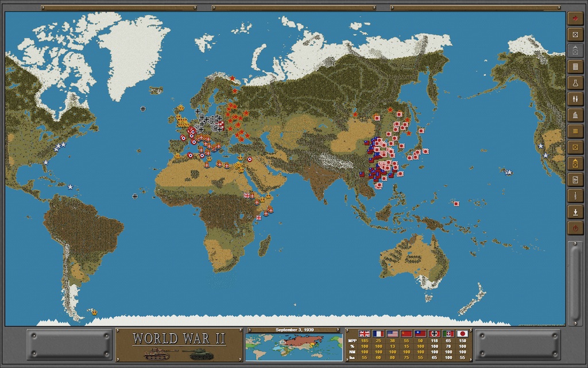Click the one-third fraction icon
Image resolution: width=588 pixels, height=368 pixels.
point(575,195)
